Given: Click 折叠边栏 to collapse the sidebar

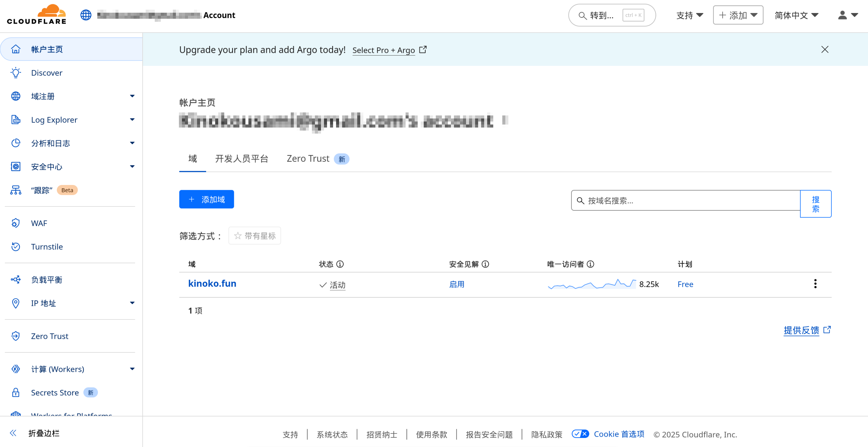Looking at the screenshot, I should [x=44, y=433].
